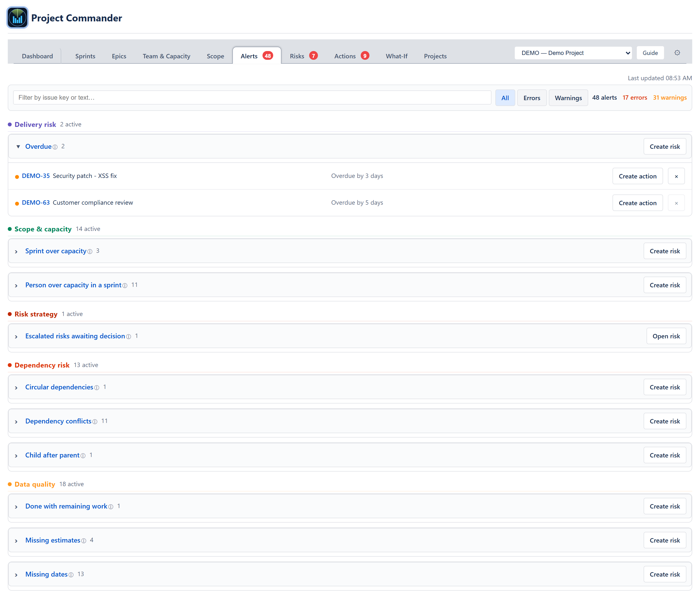Click the red 9 badge on Actions
700x614 pixels.
(x=365, y=56)
